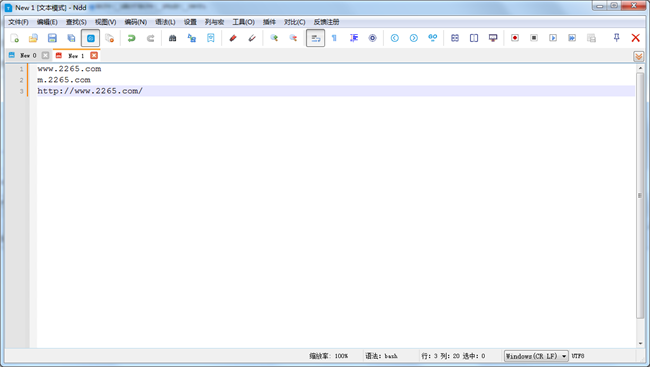The image size is (650, 367).
Task: Open the 工具(O) menu
Action: point(243,22)
